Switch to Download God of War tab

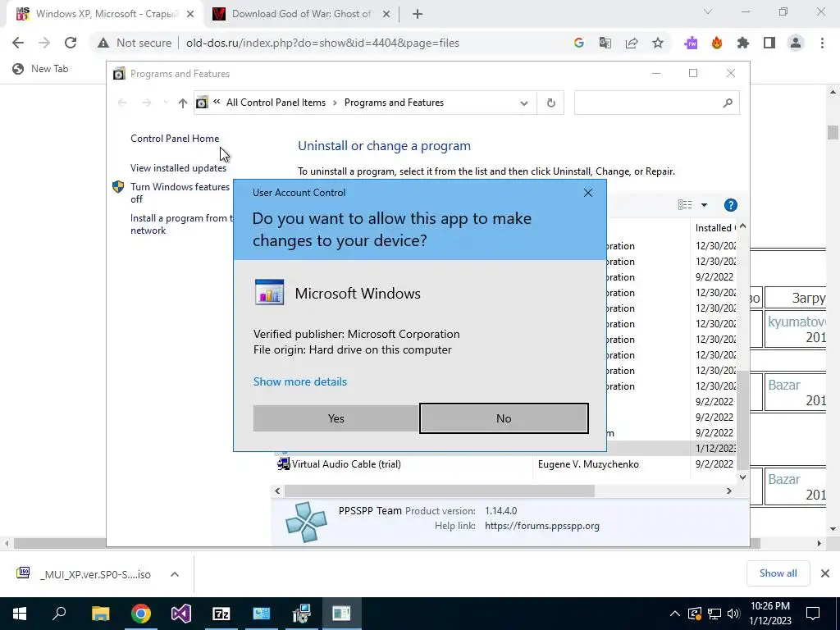(301, 14)
